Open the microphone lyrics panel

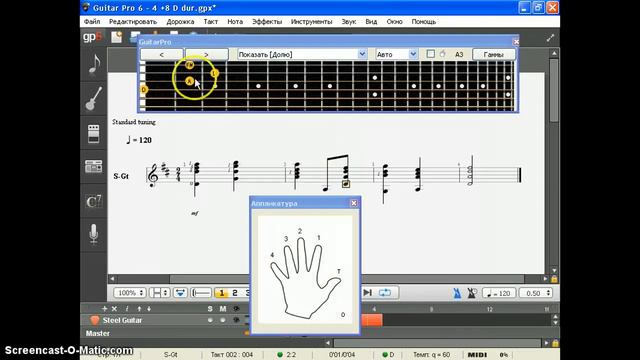click(x=93, y=234)
